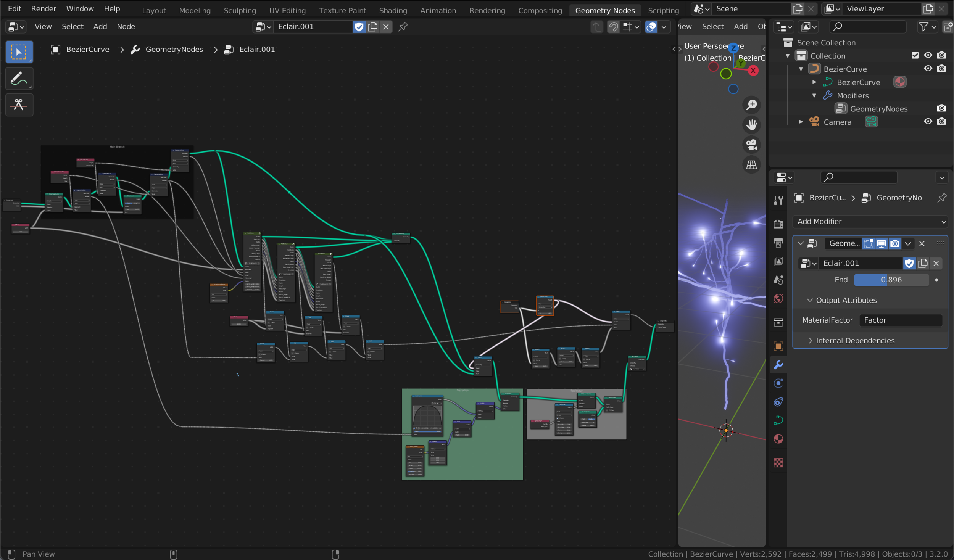This screenshot has width=954, height=560.
Task: Click the pin node tree icon
Action: (403, 27)
